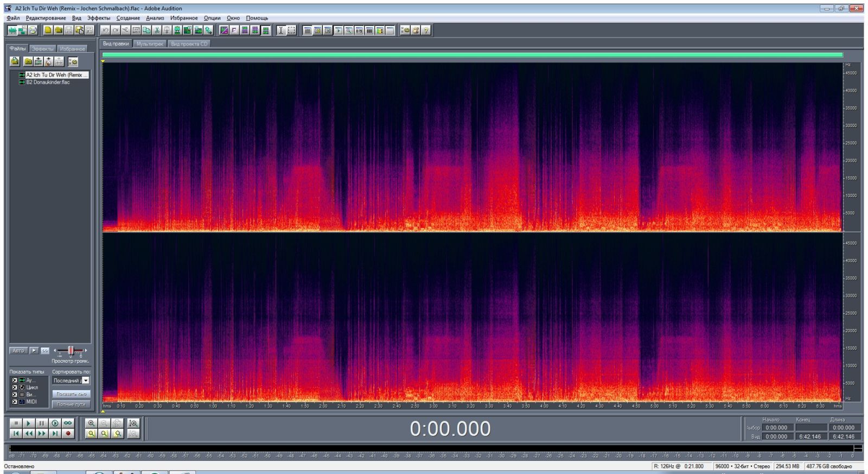Import file in Files panel
The height and width of the screenshot is (474, 868).
(x=15, y=61)
